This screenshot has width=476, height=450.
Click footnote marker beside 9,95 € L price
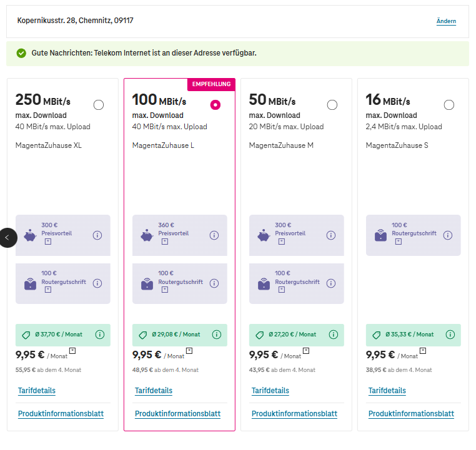point(189,351)
